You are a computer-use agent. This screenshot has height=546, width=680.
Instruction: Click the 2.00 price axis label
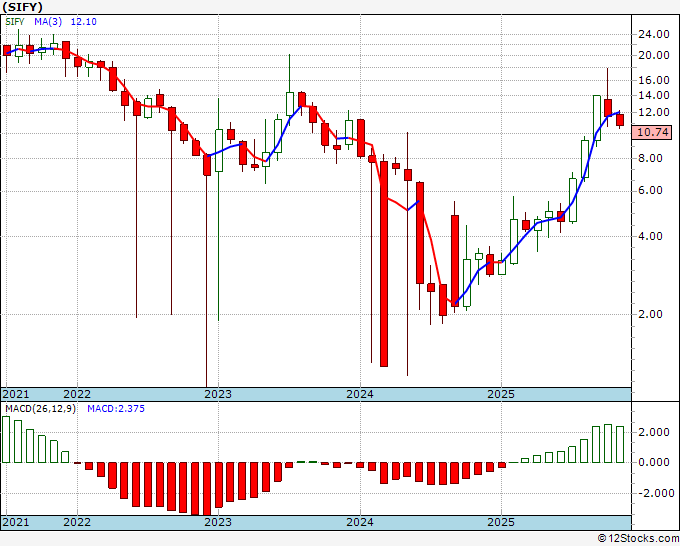point(650,314)
